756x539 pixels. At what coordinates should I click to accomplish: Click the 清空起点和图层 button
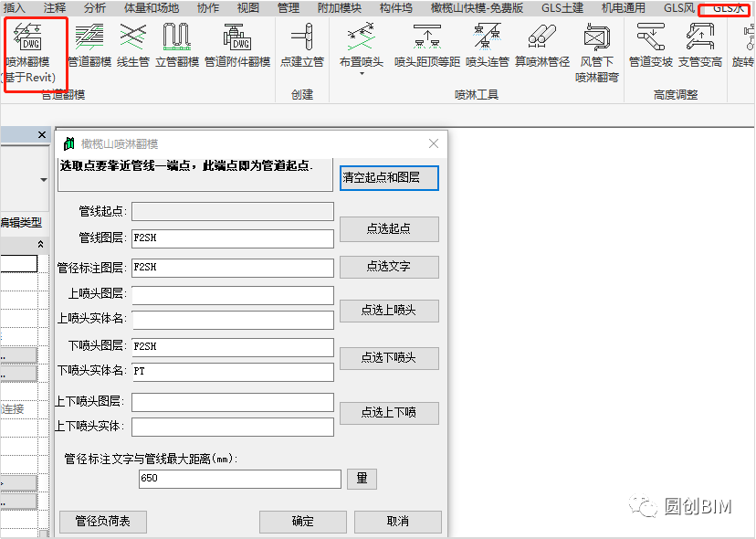(389, 178)
